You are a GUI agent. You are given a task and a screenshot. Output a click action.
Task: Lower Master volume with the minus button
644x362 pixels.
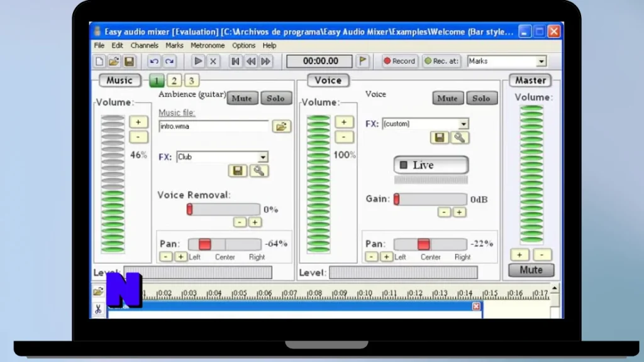(541, 255)
